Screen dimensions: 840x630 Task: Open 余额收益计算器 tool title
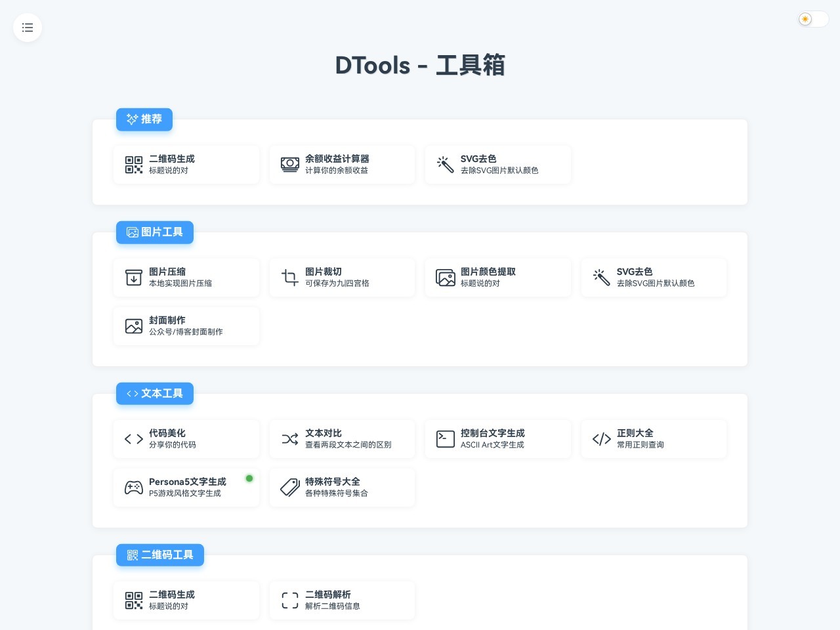(337, 159)
